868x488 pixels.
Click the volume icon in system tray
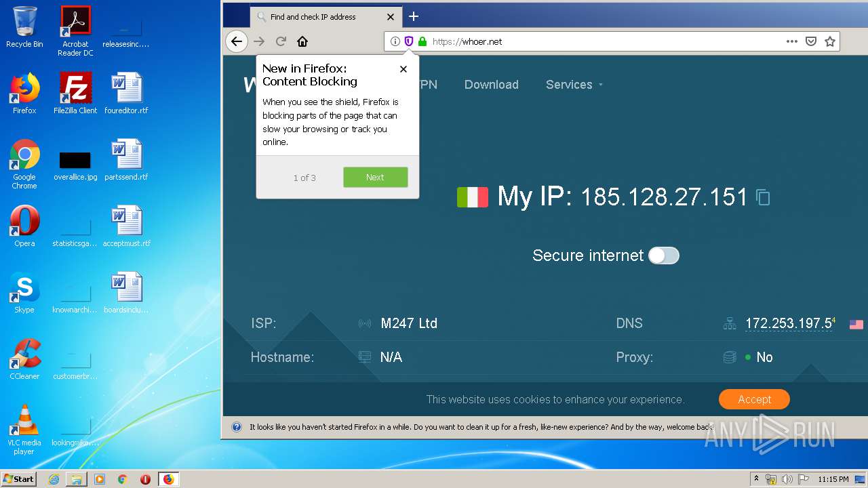pos(787,479)
